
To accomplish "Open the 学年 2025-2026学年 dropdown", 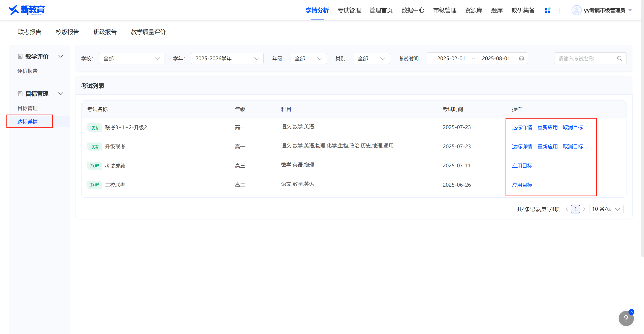I will [x=227, y=58].
